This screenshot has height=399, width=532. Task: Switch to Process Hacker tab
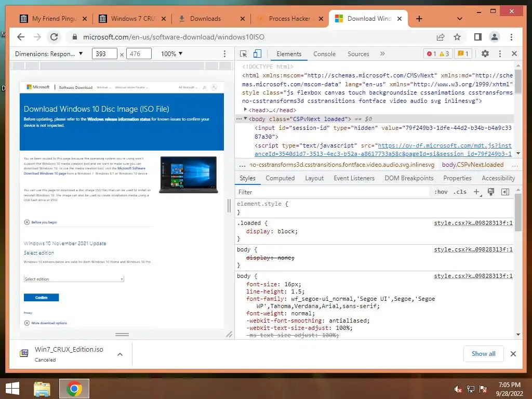(x=289, y=19)
